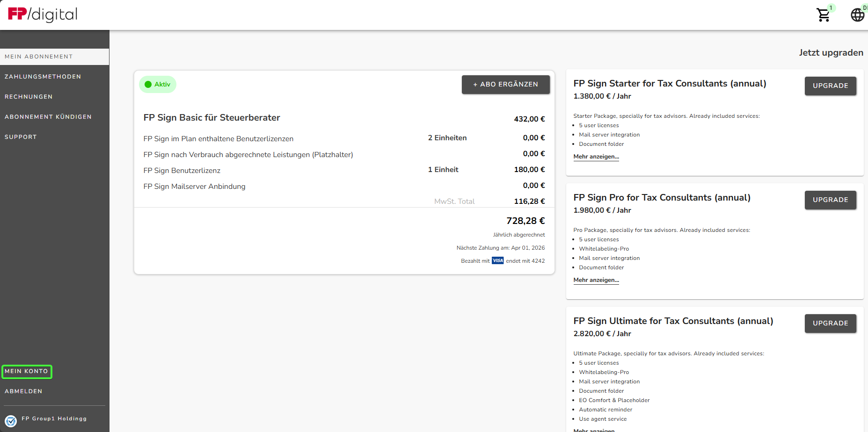868x432 pixels.
Task: Click FP Sign Pro for Tax Consultants title
Action: click(662, 198)
